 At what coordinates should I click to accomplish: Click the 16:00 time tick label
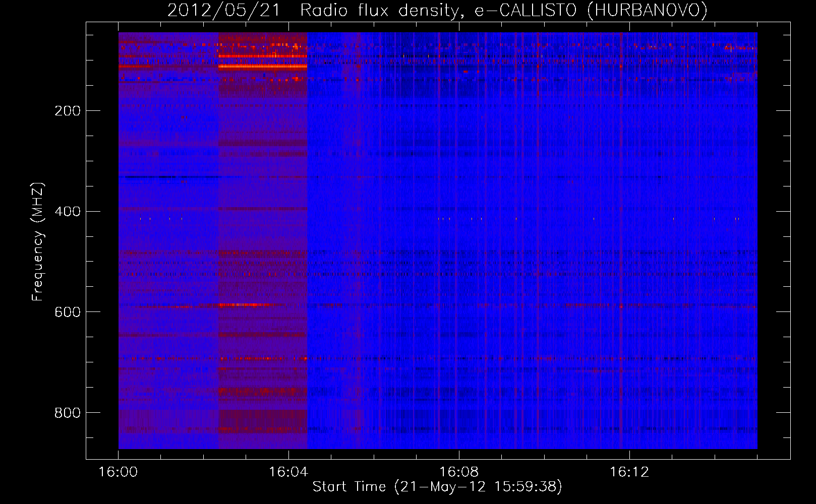pyautogui.click(x=118, y=472)
